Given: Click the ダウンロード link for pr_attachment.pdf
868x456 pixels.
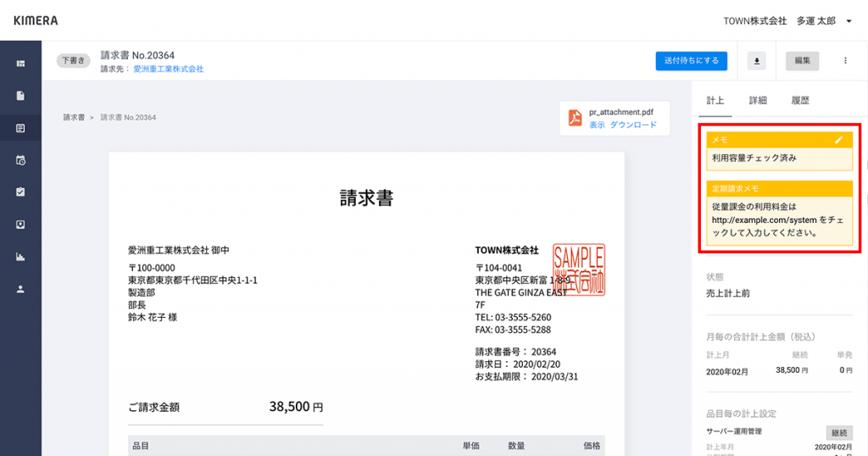Looking at the screenshot, I should pyautogui.click(x=633, y=125).
